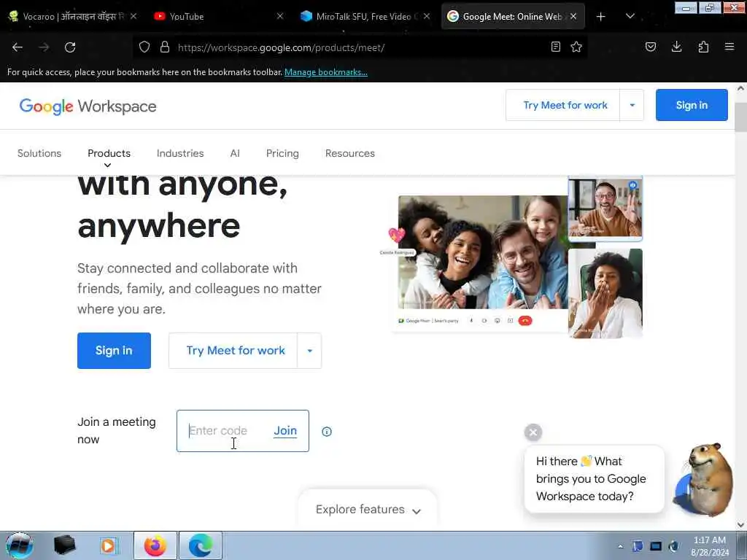
Task: Open the Pocket save icon
Action: 651,47
